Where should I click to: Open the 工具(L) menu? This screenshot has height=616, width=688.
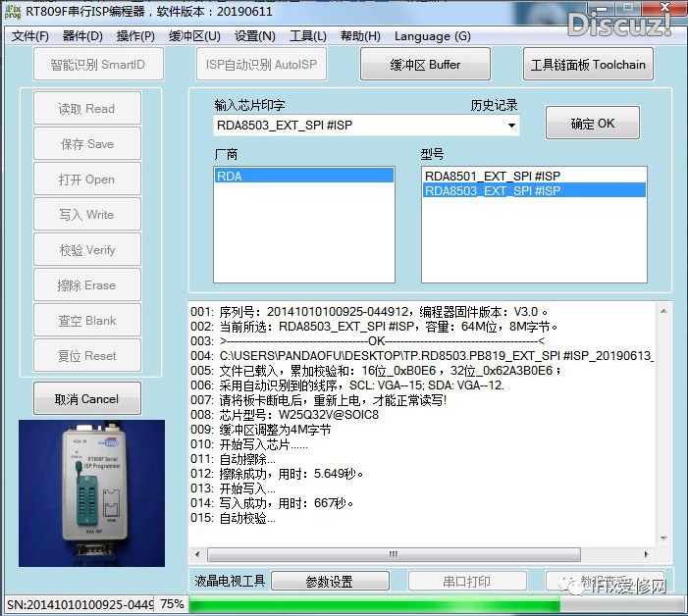tap(307, 36)
